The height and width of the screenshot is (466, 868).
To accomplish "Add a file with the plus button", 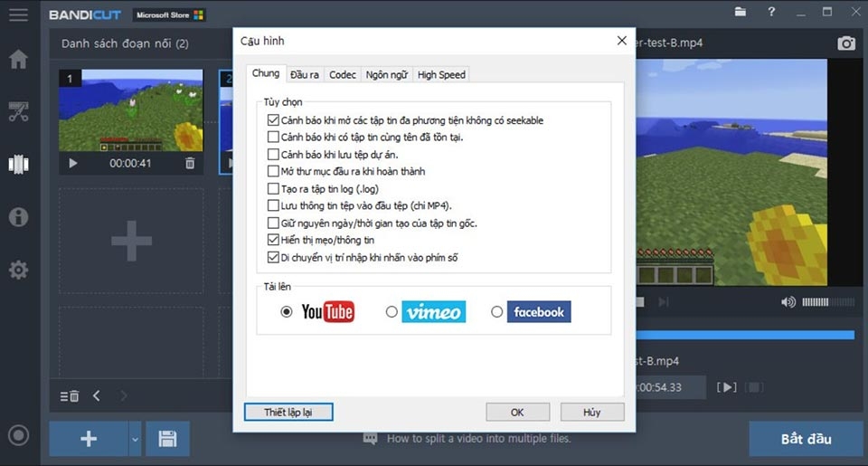I will (x=89, y=438).
